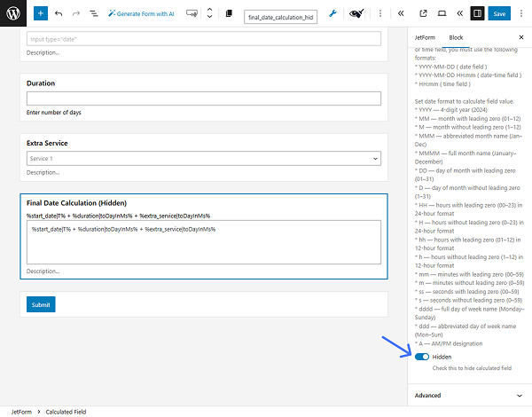The height and width of the screenshot is (417, 532).
Task: Click the wrench settings icon
Action: (x=332, y=13)
